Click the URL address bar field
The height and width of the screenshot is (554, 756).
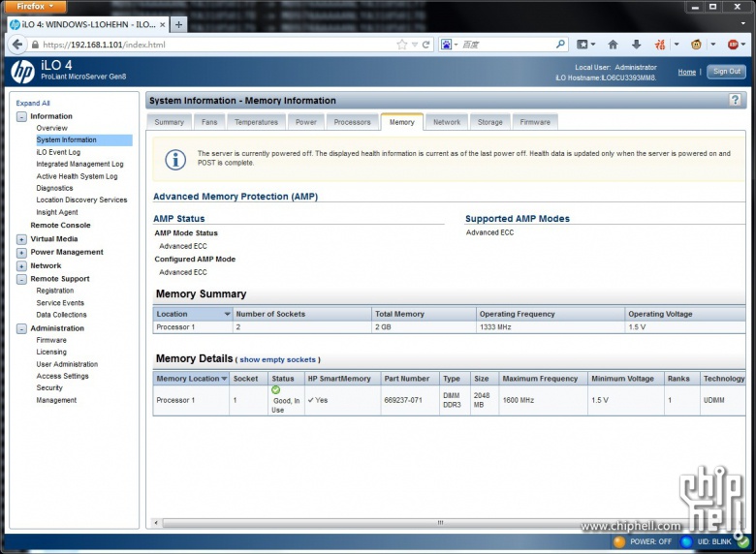pos(217,45)
